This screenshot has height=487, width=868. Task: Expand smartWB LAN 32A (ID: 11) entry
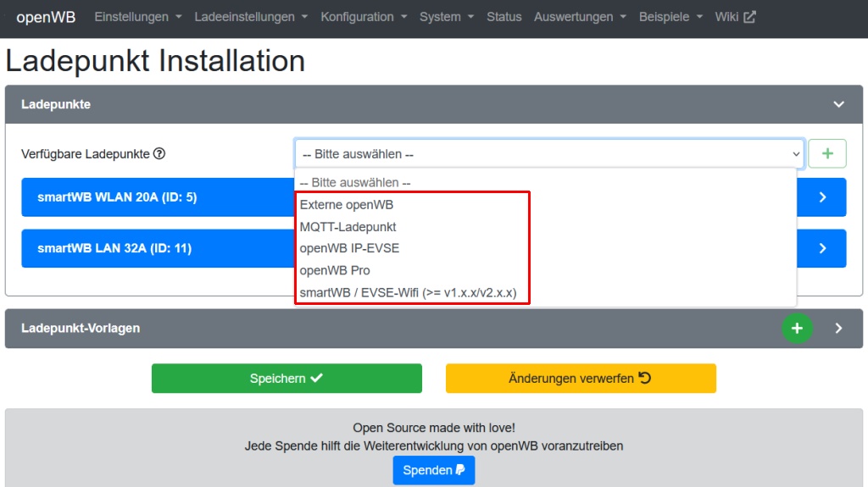pos(114,248)
